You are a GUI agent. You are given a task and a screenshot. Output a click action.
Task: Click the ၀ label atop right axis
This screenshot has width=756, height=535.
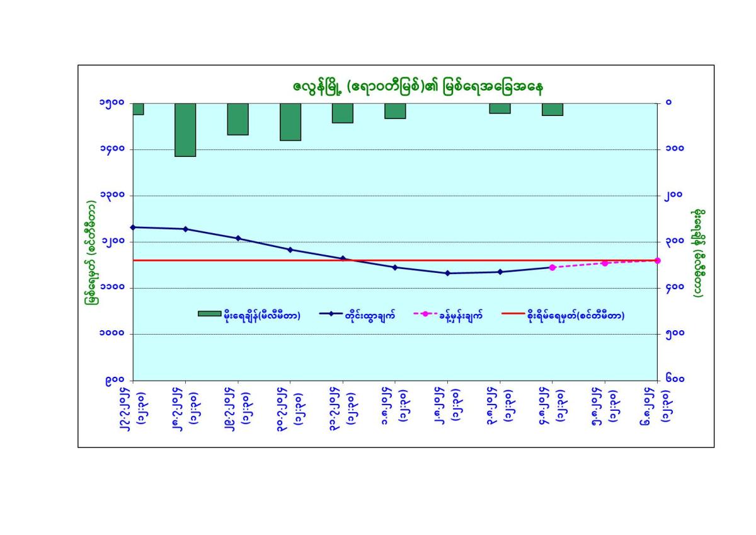(x=668, y=103)
